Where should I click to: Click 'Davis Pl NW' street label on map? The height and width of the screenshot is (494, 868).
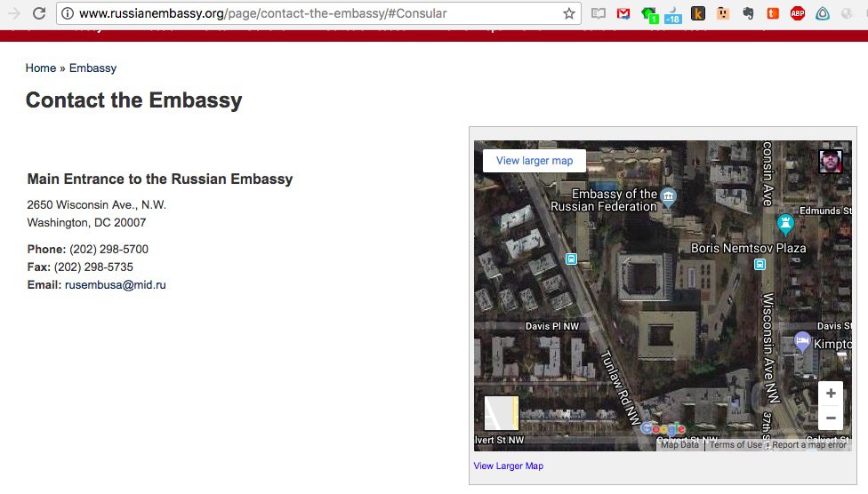coord(552,326)
